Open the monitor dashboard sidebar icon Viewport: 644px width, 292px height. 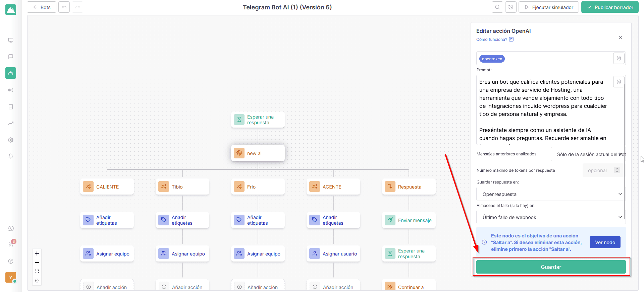[x=11, y=40]
